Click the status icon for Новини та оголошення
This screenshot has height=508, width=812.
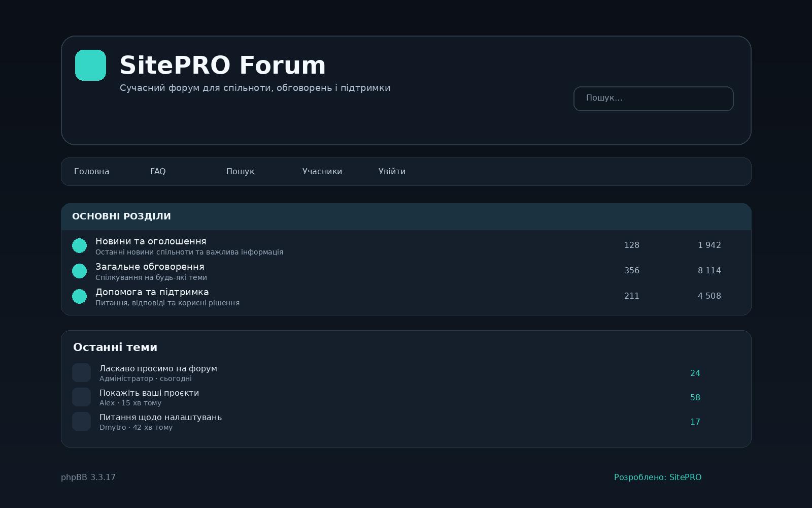(79, 245)
